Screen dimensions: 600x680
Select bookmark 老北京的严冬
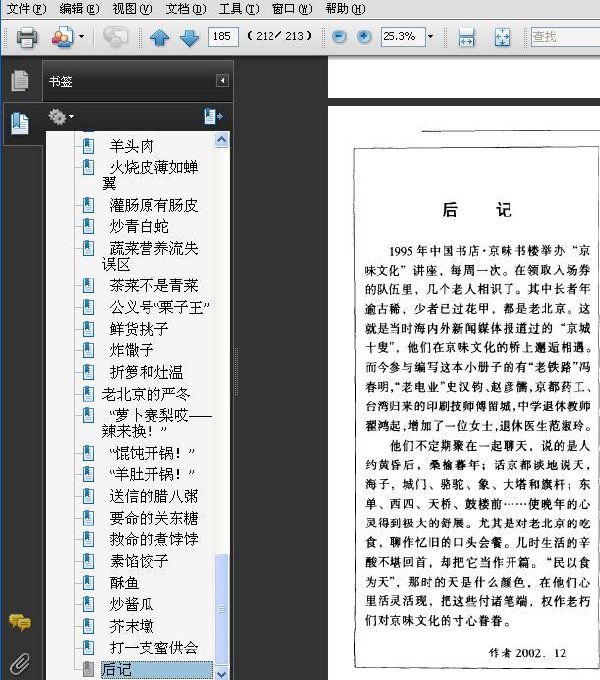pyautogui.click(x=146, y=394)
